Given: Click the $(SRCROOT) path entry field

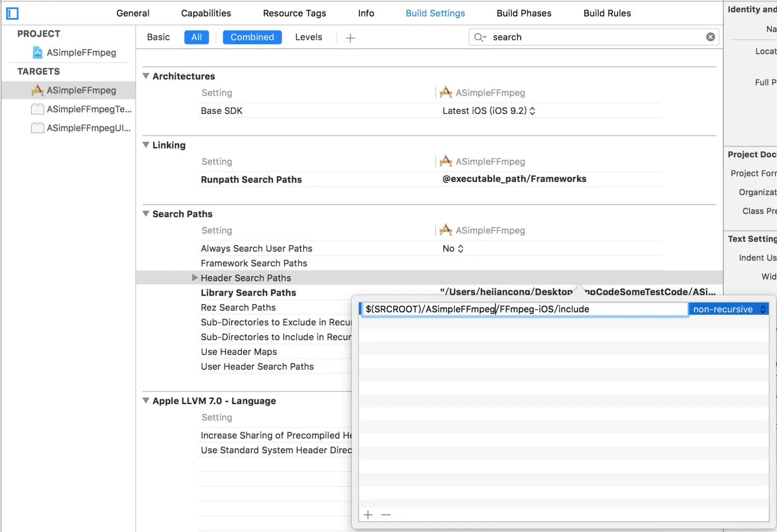Looking at the screenshot, I should 524,309.
